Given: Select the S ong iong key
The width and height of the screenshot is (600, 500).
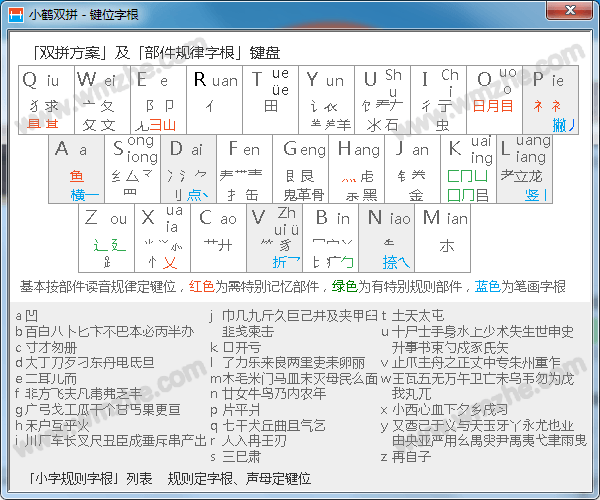Looking at the screenshot, I should 134,170.
